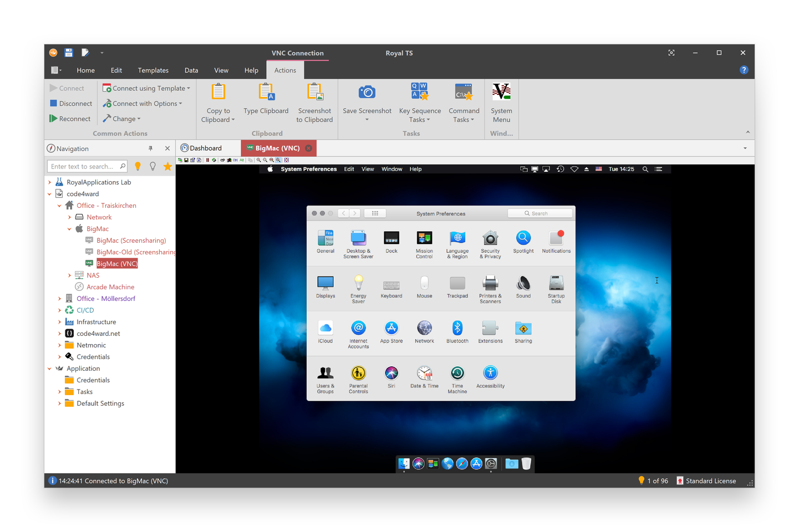
Task: Pin the Navigation panel
Action: point(150,148)
